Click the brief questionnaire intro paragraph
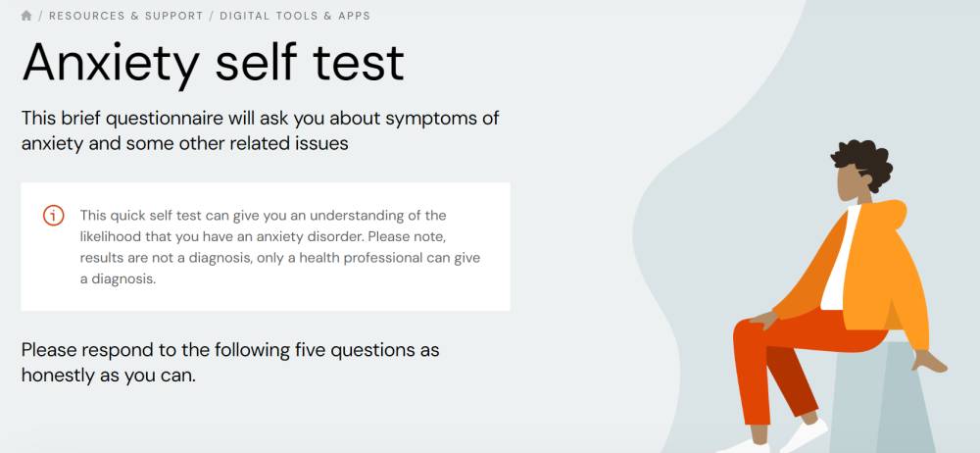The width and height of the screenshot is (980, 453). click(x=261, y=130)
